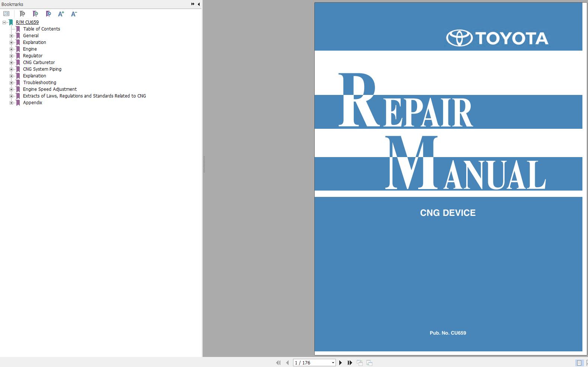Image resolution: width=588 pixels, height=367 pixels.
Task: Go to the previous page
Action: (x=287, y=363)
